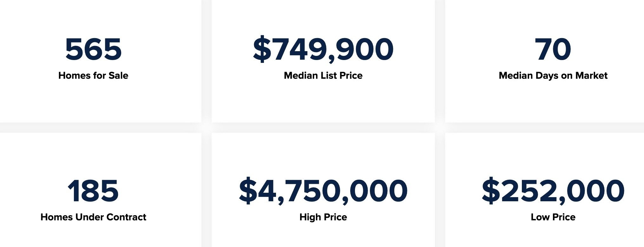Select the Homes for Sale label
Image resolution: width=644 pixels, height=247 pixels.
pos(93,76)
